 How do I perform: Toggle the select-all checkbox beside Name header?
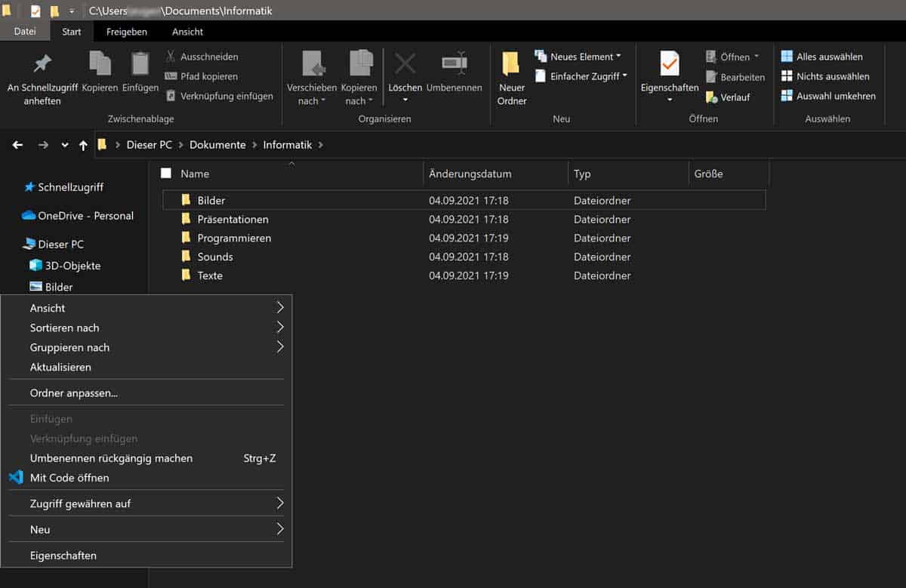[166, 174]
